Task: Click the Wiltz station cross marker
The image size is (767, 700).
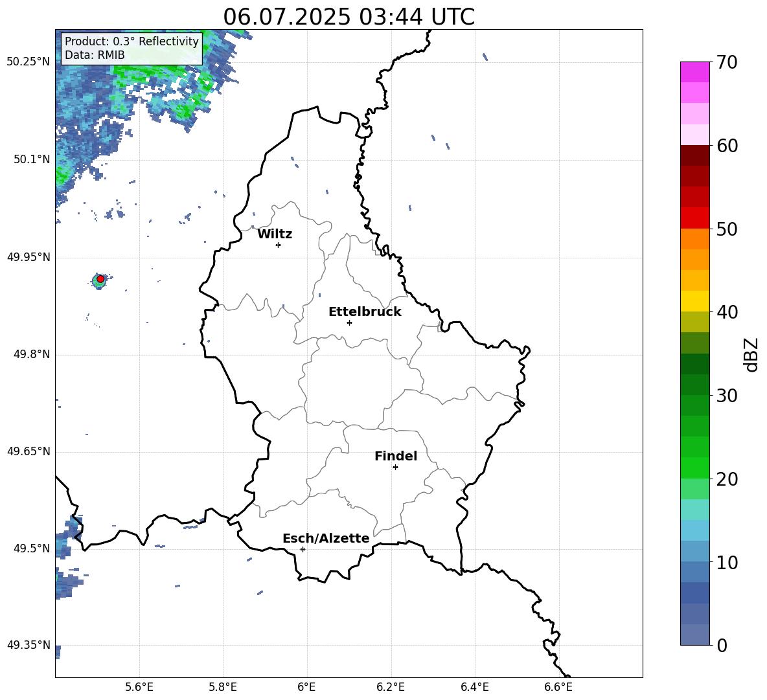Action: (x=278, y=245)
